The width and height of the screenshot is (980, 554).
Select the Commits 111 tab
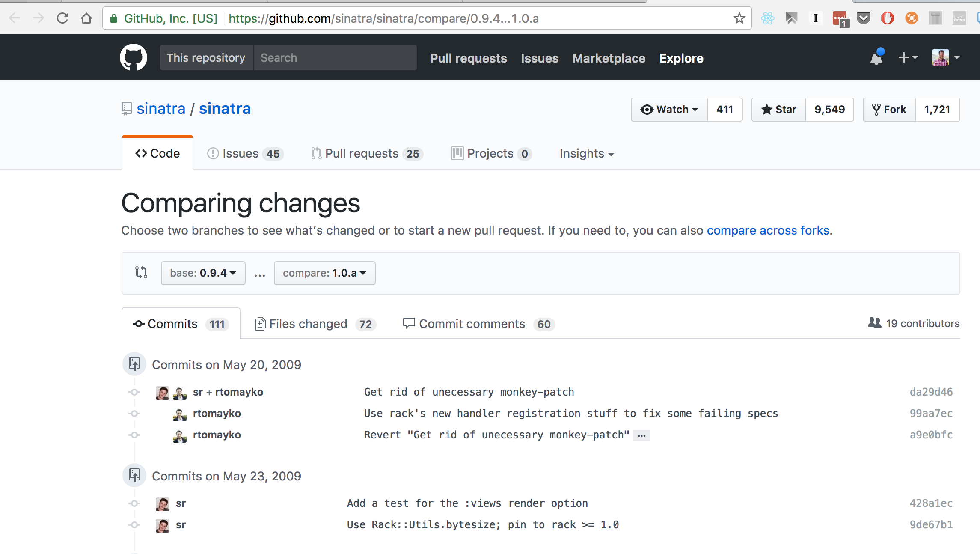[181, 324]
